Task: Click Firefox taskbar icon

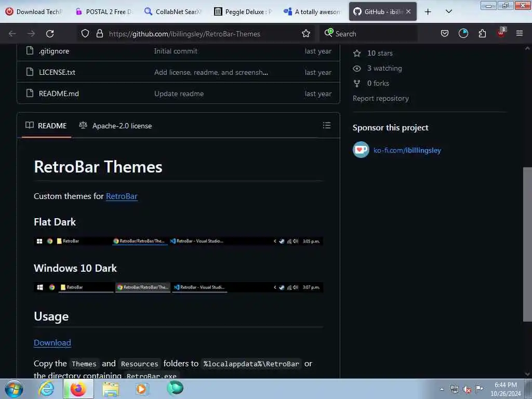Action: (78, 389)
